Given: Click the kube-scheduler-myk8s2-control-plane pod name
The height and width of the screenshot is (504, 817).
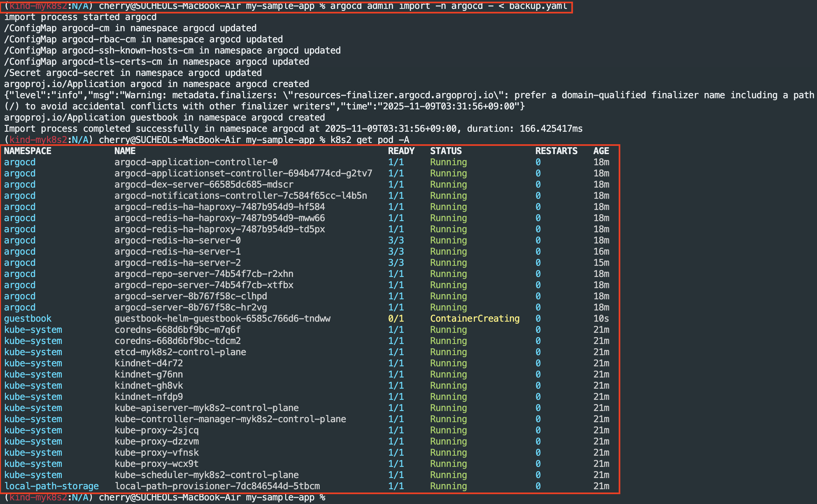Looking at the screenshot, I should 207,475.
